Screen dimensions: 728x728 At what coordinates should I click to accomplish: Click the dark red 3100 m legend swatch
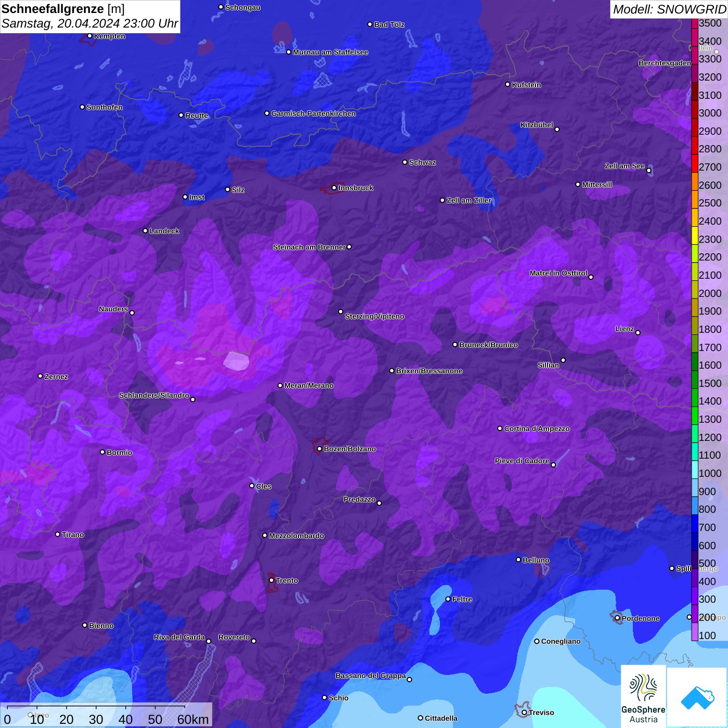[x=695, y=92]
